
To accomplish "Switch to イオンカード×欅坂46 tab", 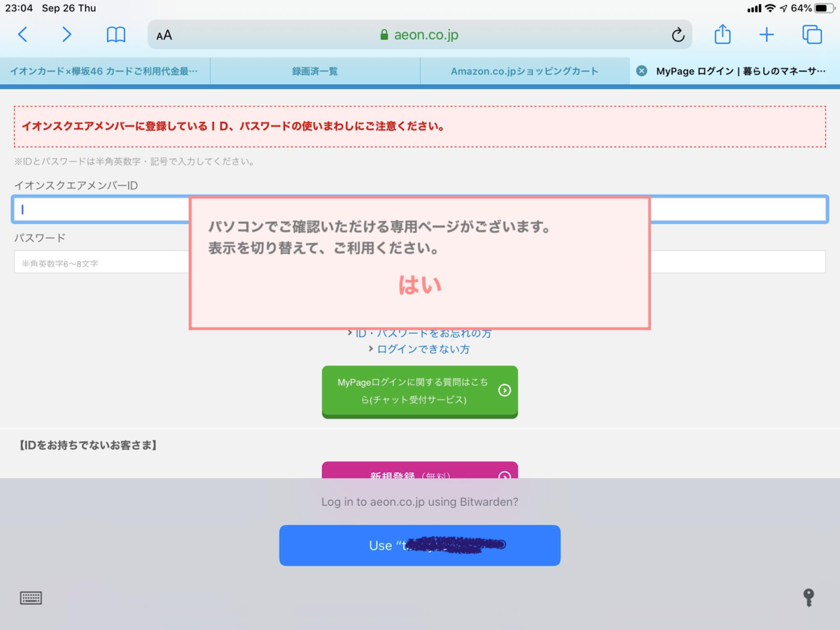I will pyautogui.click(x=105, y=71).
